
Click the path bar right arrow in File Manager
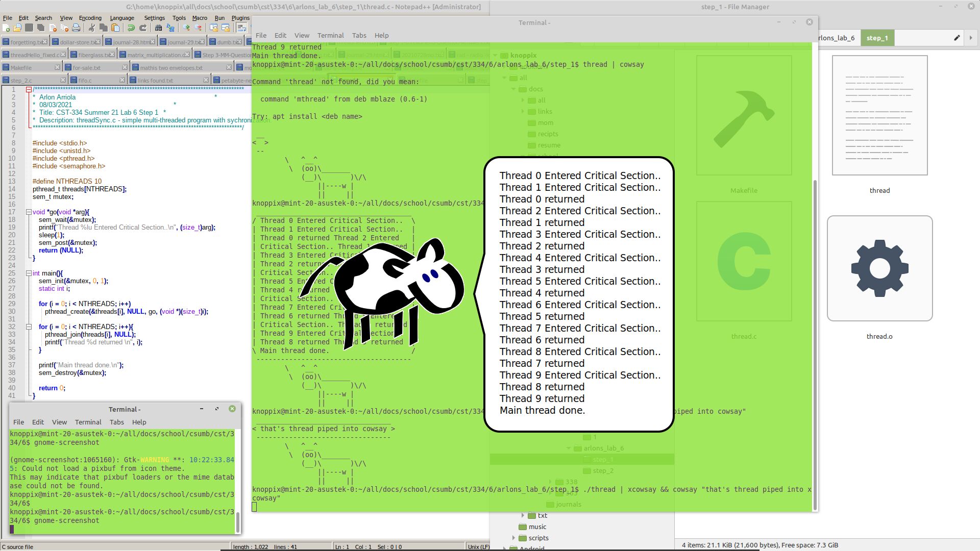pyautogui.click(x=971, y=38)
